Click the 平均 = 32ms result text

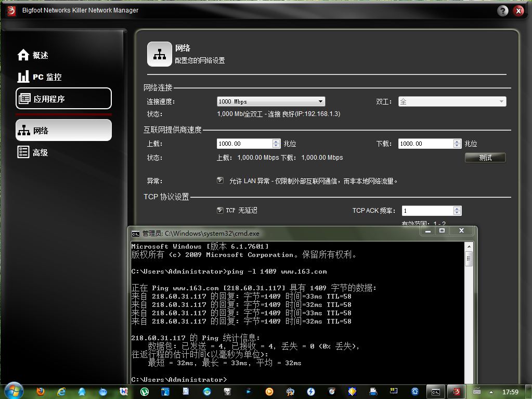coord(279,363)
